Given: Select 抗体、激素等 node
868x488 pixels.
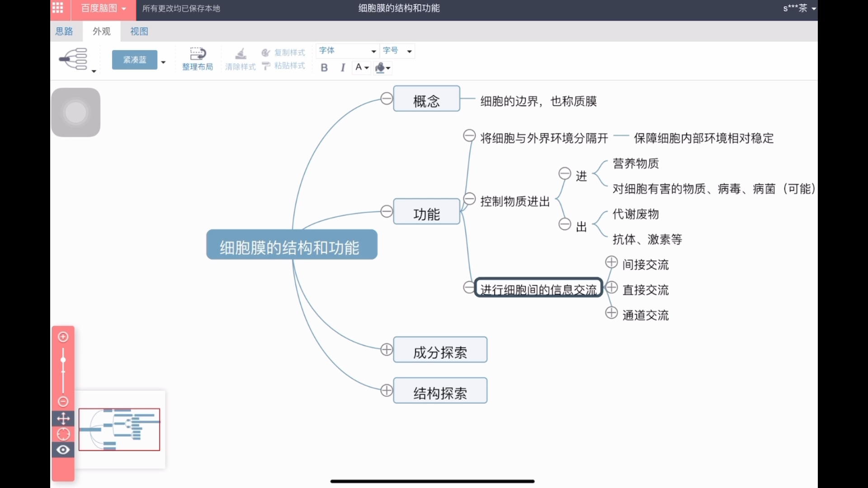Looking at the screenshot, I should [x=647, y=239].
